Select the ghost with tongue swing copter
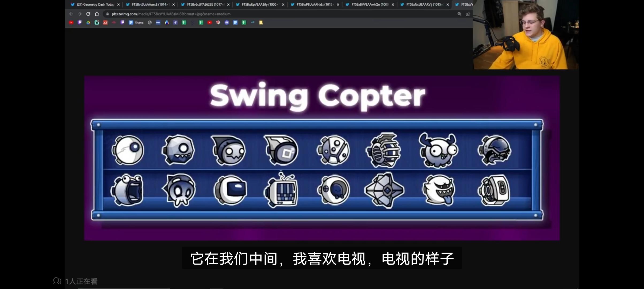The height and width of the screenshot is (289, 644). coord(439,190)
